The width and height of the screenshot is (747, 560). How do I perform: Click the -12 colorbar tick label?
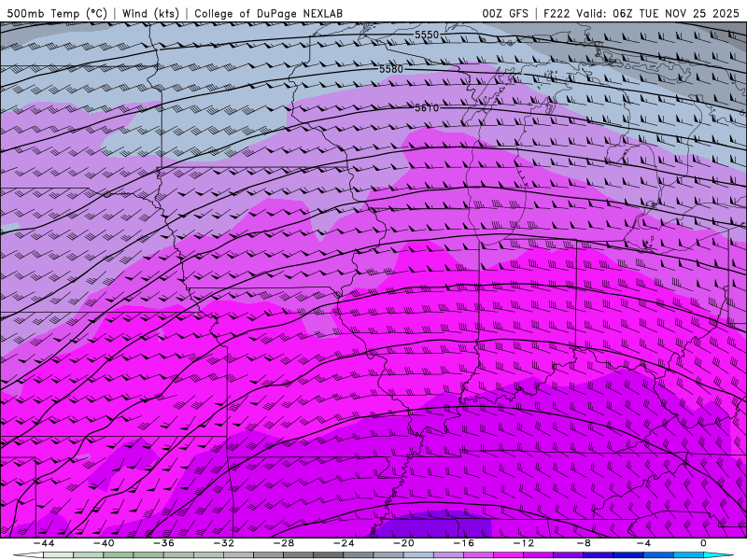(x=524, y=543)
